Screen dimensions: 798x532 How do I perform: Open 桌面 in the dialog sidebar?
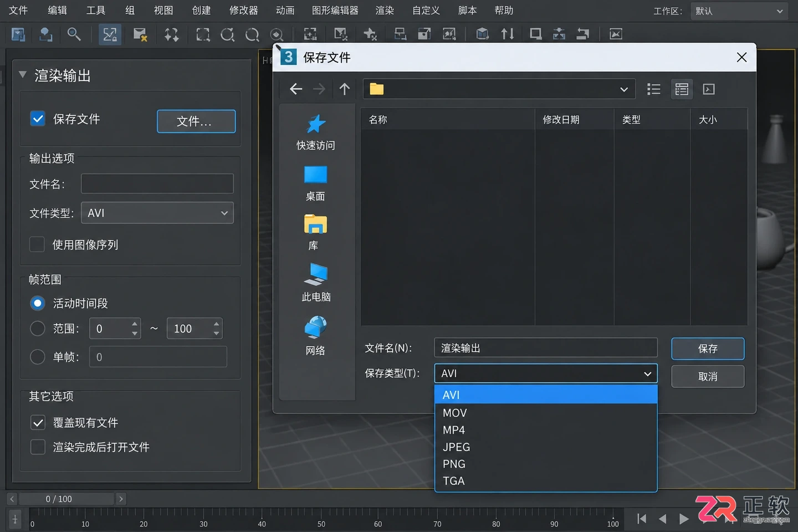coord(316,183)
